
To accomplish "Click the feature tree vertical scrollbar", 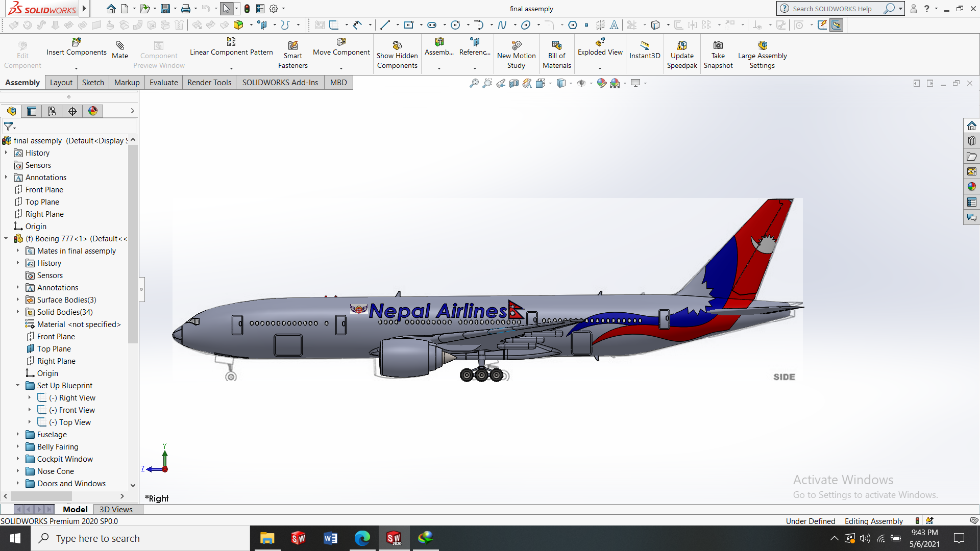I will pos(133,245).
